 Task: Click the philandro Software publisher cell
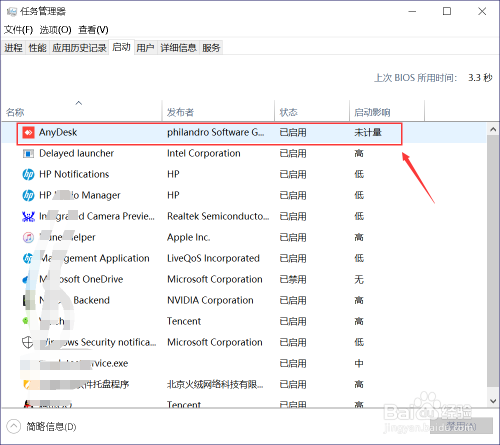pos(215,133)
